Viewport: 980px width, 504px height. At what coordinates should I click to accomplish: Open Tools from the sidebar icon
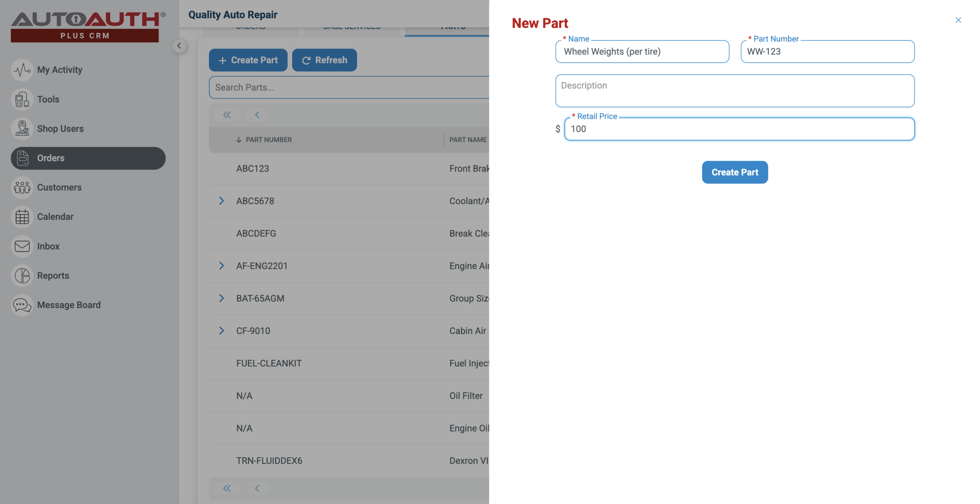tap(22, 99)
